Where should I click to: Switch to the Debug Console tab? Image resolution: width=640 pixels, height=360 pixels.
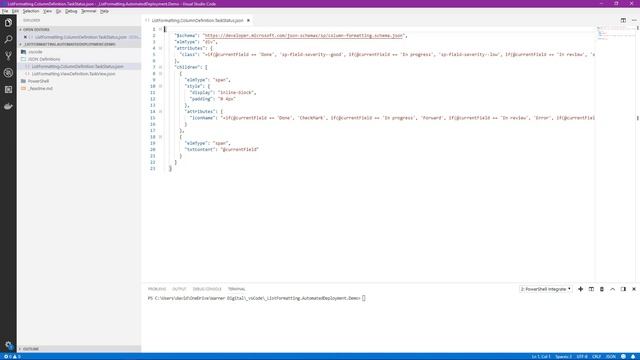point(207,289)
